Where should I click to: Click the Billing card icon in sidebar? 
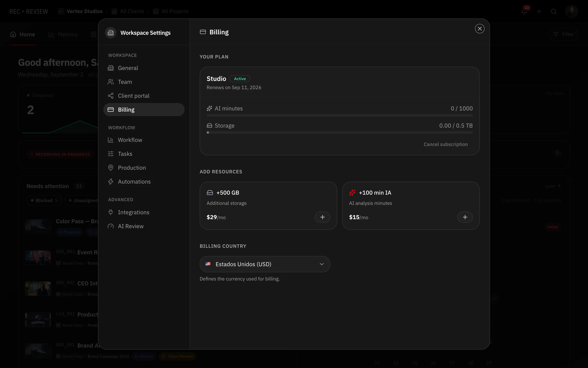(110, 110)
